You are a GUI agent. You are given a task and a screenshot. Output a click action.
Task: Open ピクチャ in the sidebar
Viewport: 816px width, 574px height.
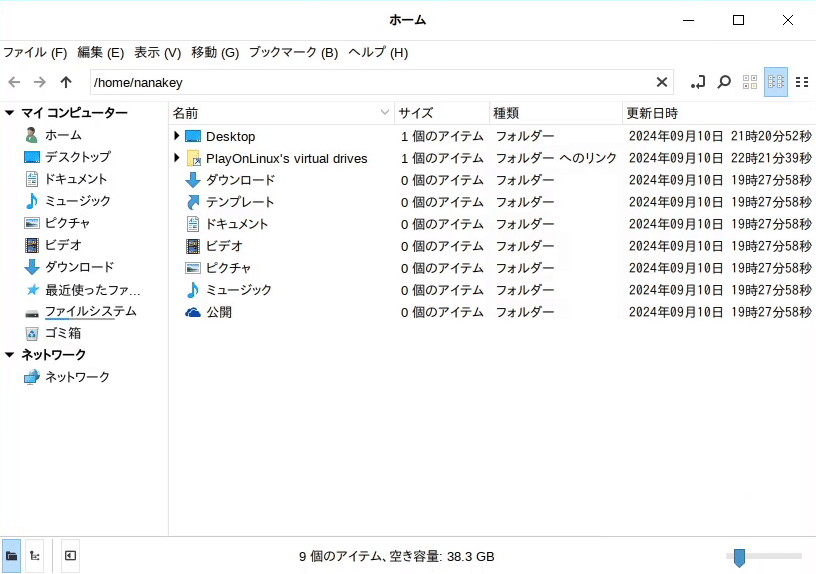[x=67, y=223]
